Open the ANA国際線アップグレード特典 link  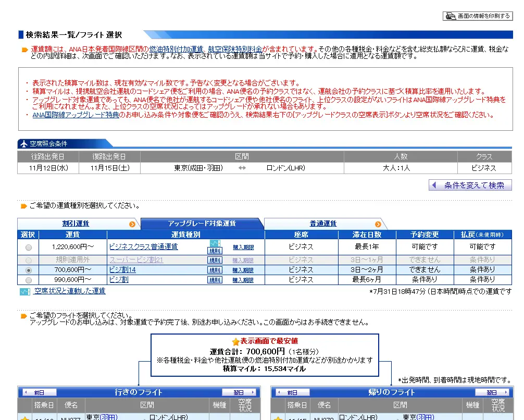tap(76, 115)
